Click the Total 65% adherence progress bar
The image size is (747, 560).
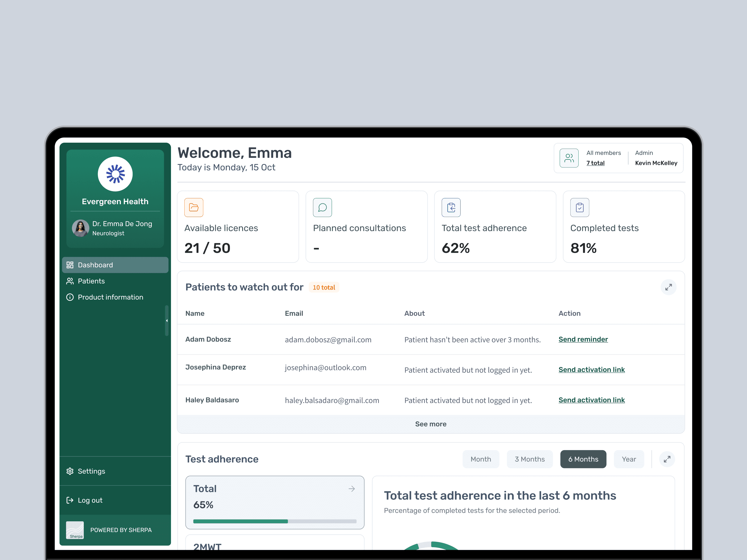click(x=275, y=521)
